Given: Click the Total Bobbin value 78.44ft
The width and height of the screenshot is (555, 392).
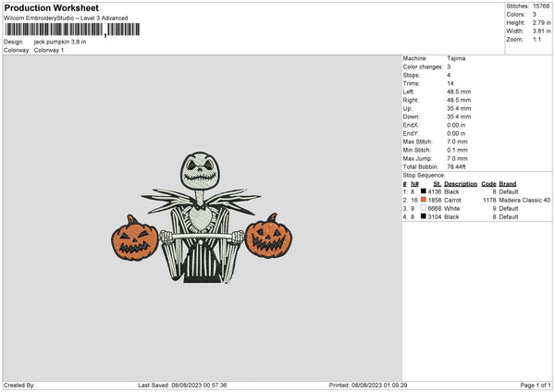Looking at the screenshot, I should click(456, 167).
